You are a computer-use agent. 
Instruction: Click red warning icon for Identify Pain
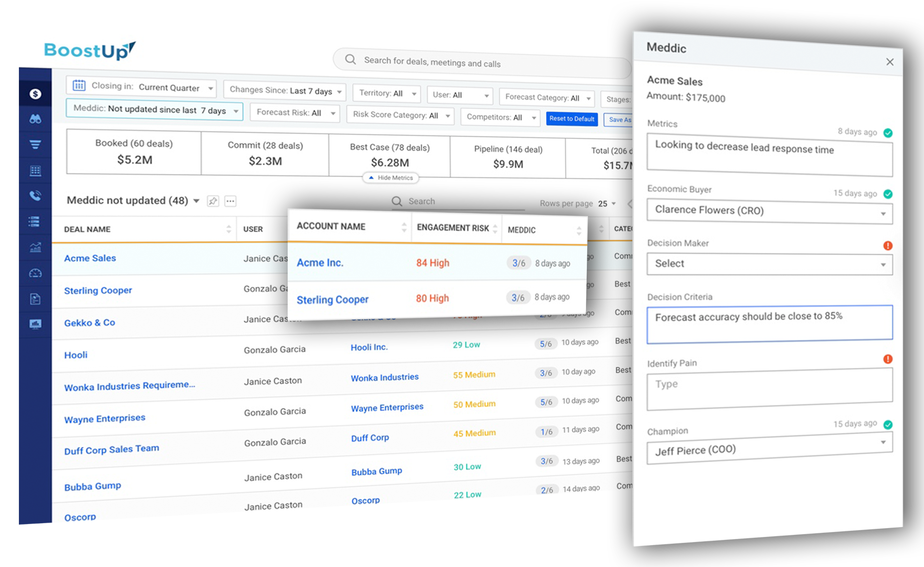888,359
